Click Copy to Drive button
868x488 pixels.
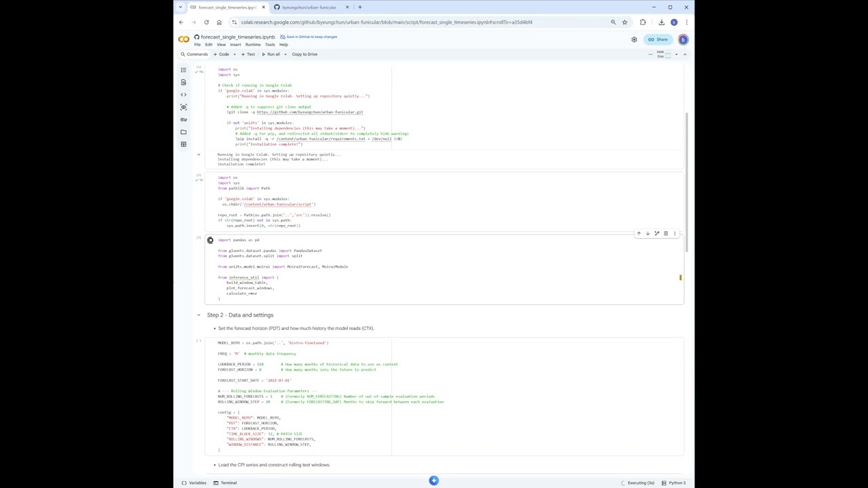tap(304, 54)
